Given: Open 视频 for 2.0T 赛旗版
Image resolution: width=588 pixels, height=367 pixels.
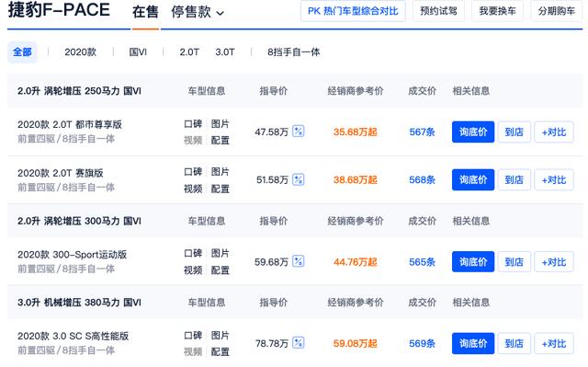Looking at the screenshot, I should pyautogui.click(x=193, y=189).
